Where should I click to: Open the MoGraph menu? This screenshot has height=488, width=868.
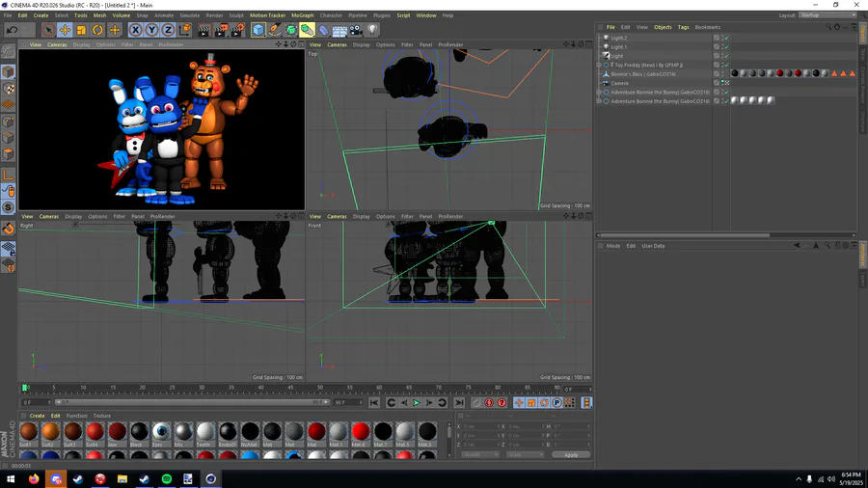[x=302, y=15]
